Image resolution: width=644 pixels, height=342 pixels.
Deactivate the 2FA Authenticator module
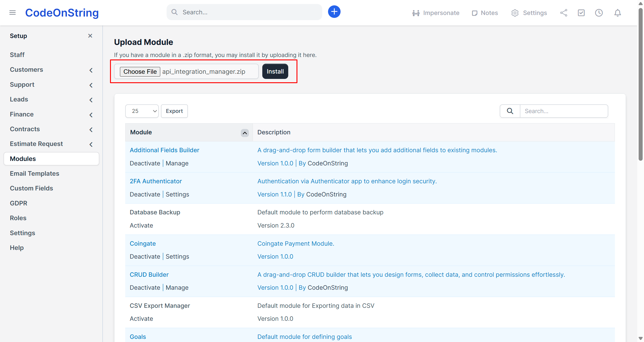[x=145, y=194]
